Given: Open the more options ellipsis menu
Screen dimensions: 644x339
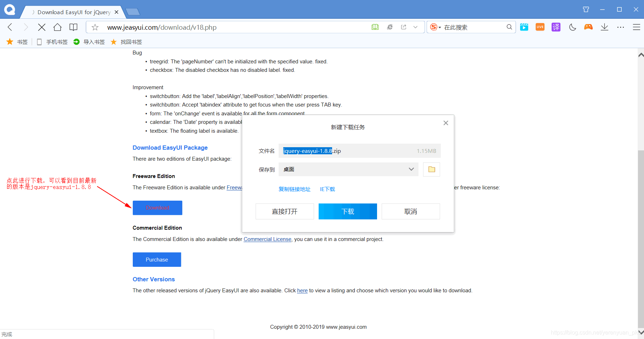Looking at the screenshot, I should point(620,27).
